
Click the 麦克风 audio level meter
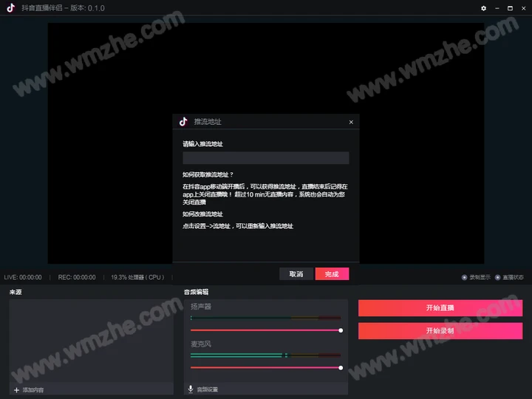(x=266, y=355)
